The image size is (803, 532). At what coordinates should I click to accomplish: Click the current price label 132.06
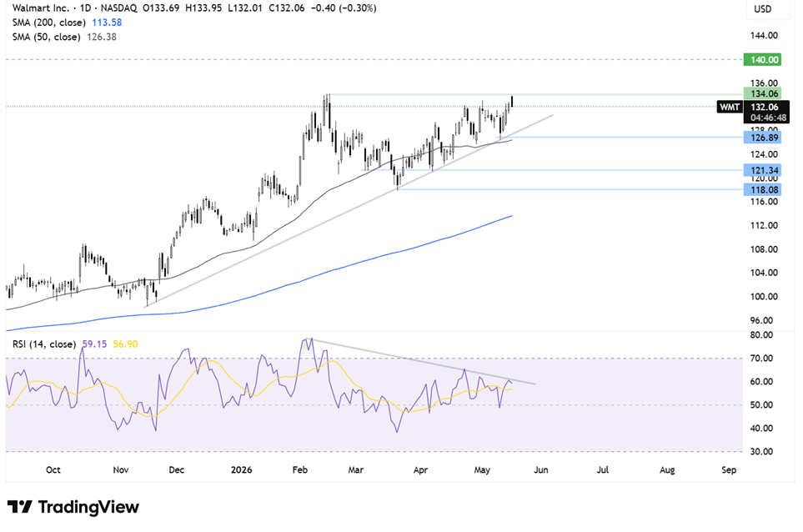pos(765,107)
